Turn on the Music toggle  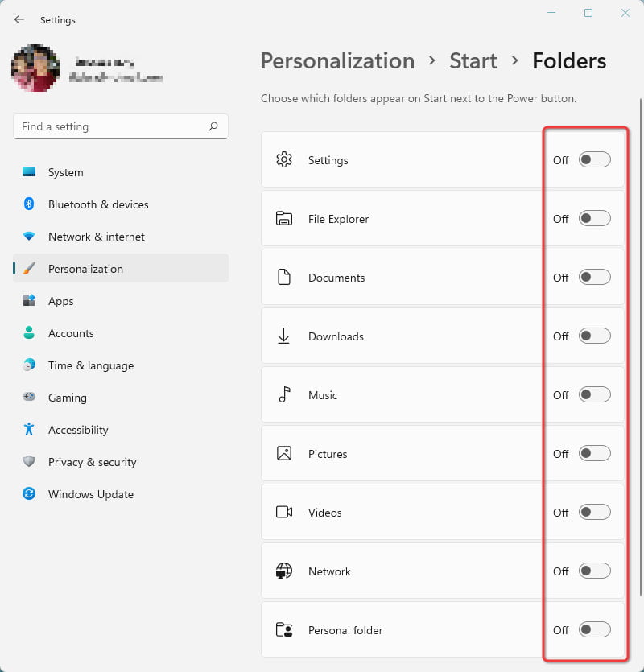click(x=594, y=394)
